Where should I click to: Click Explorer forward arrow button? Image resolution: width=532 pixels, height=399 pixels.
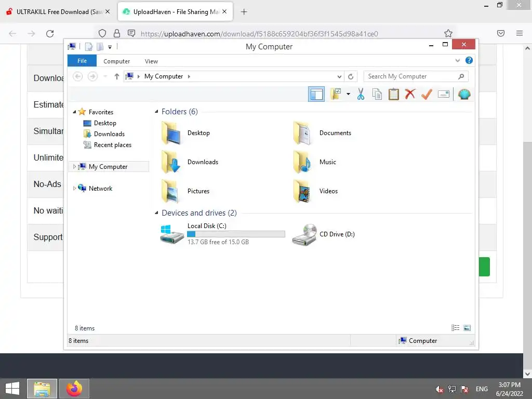pyautogui.click(x=92, y=76)
